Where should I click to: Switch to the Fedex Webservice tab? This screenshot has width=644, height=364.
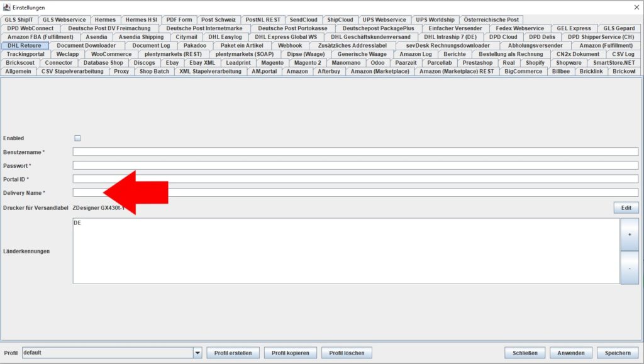(519, 28)
